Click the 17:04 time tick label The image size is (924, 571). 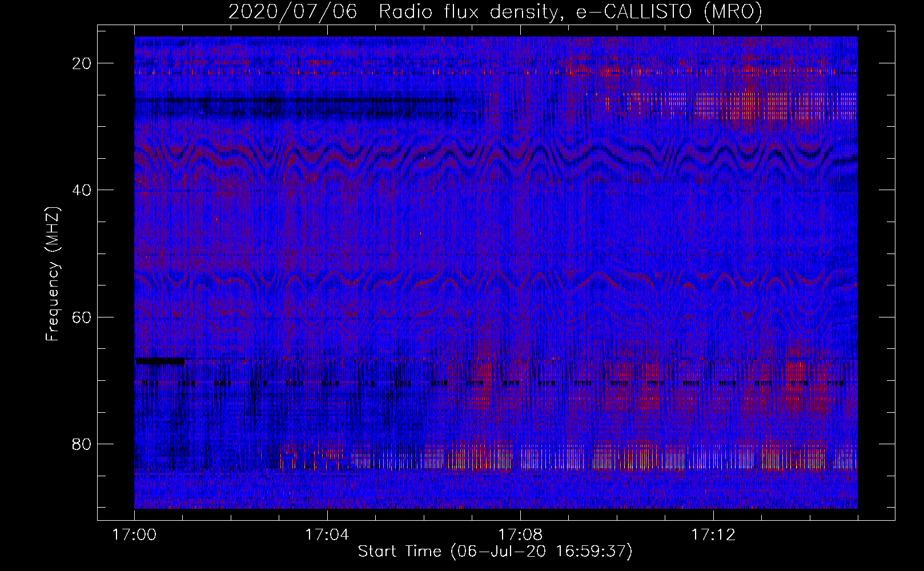pos(327,535)
